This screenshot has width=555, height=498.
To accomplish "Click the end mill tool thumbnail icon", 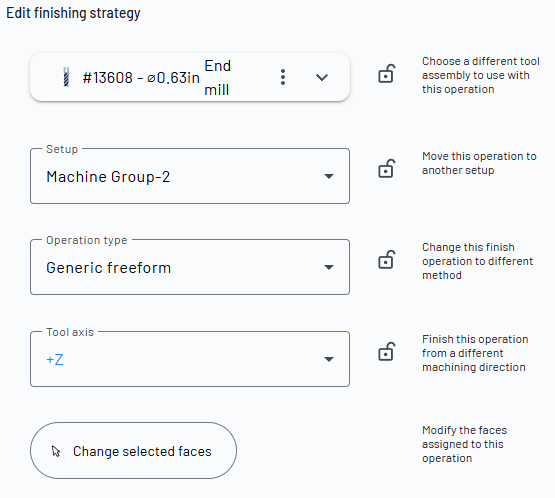I will [66, 77].
